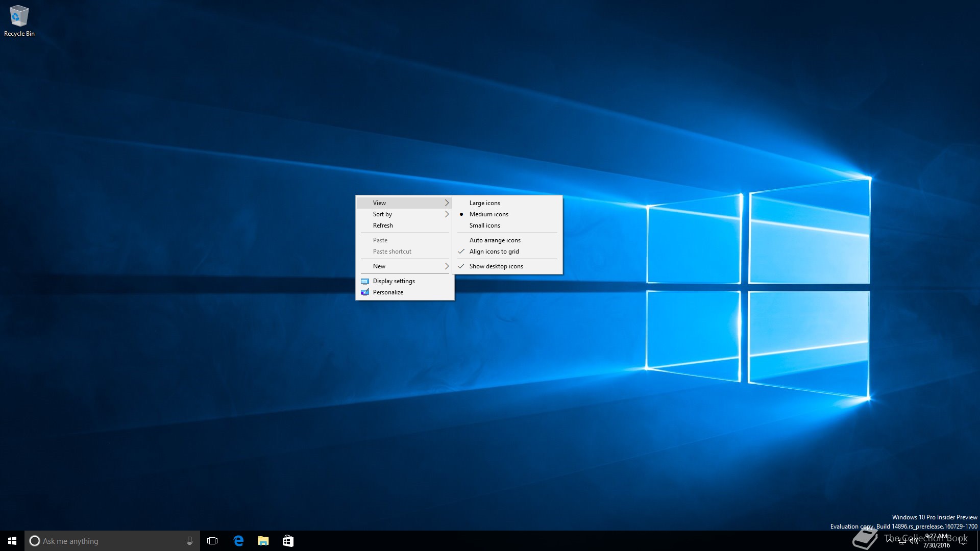Open Display settings from context menu

(x=394, y=281)
